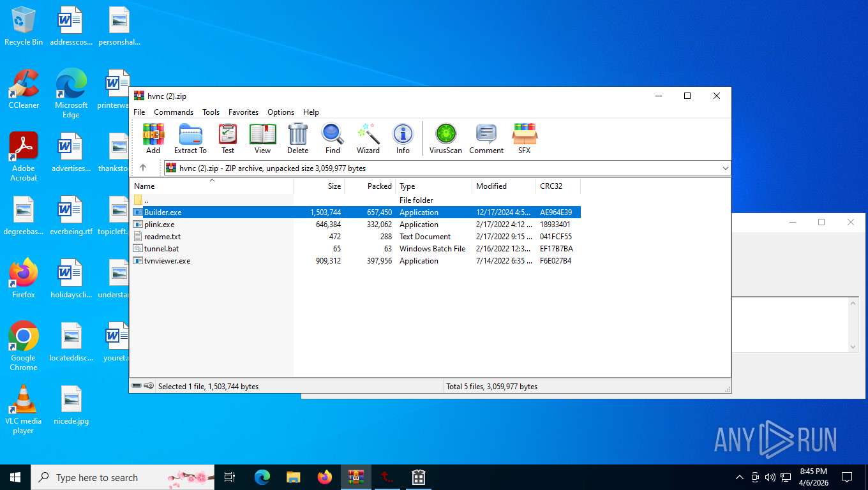Run VirusScan toolbar icon
Image resolution: width=868 pixels, height=490 pixels.
[445, 138]
